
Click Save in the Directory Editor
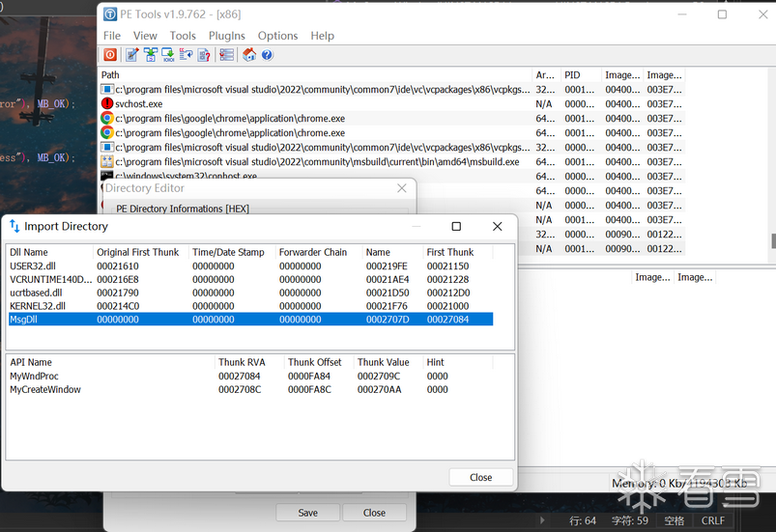[x=308, y=513]
